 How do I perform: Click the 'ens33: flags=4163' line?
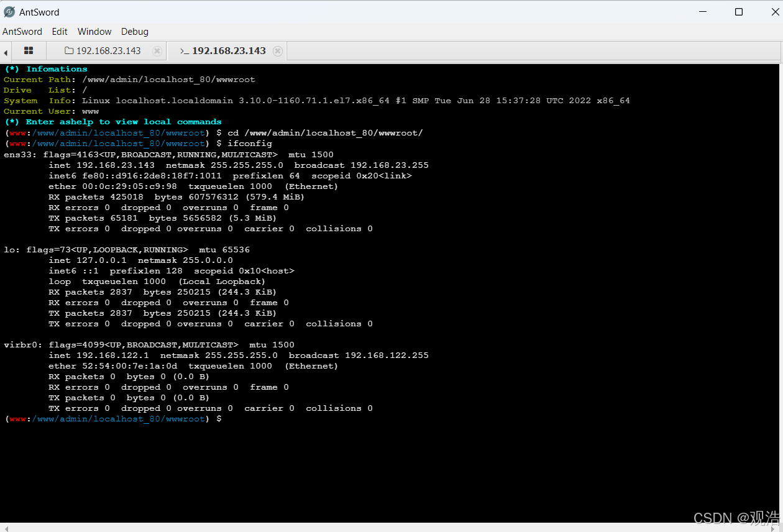168,154
